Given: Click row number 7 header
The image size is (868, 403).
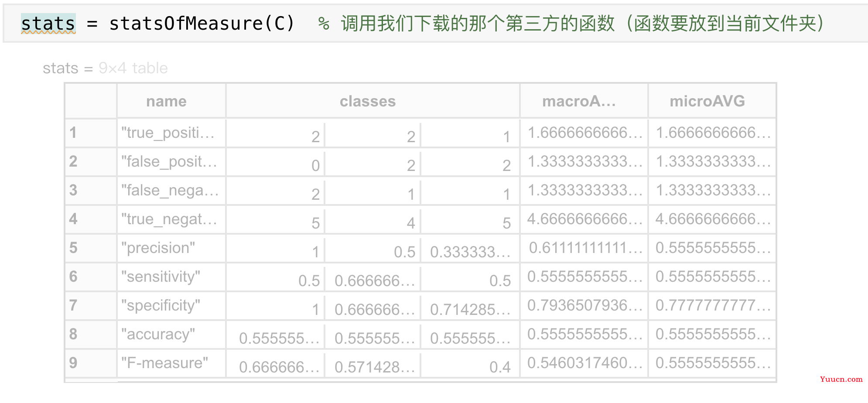Looking at the screenshot, I should click(x=91, y=305).
